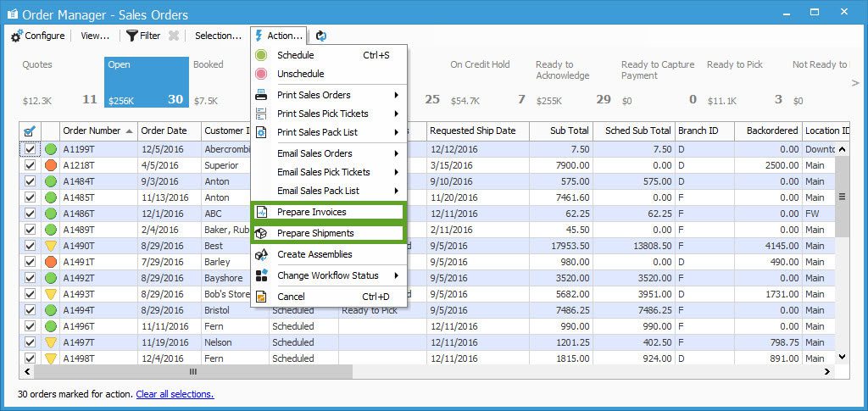868x411 pixels.
Task: Uncheck the checkbox for order A1494T
Action: 30,310
